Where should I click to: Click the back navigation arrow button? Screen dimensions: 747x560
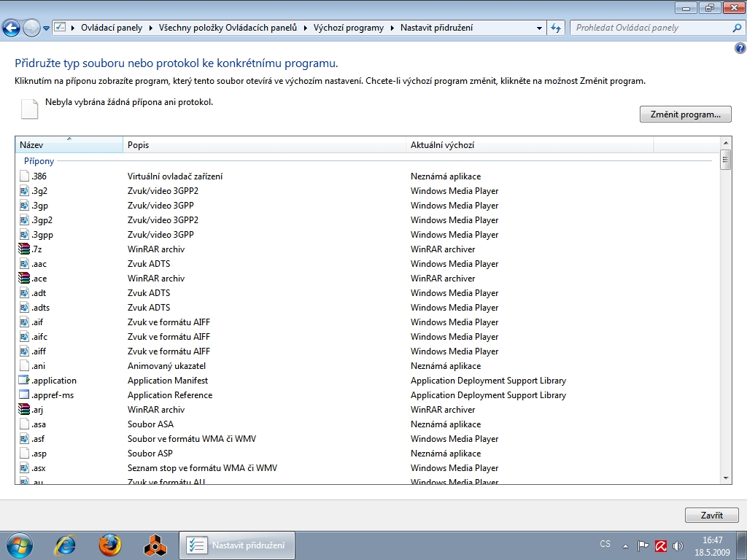point(12,28)
